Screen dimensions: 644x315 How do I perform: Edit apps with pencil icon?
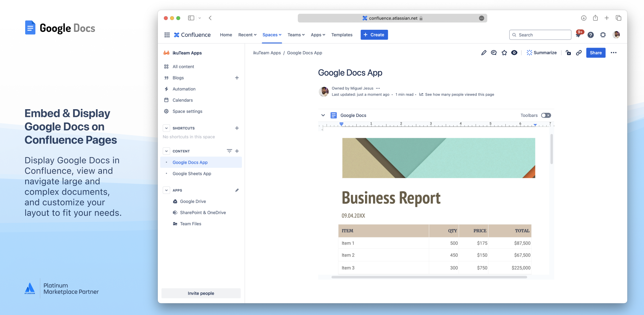[237, 190]
